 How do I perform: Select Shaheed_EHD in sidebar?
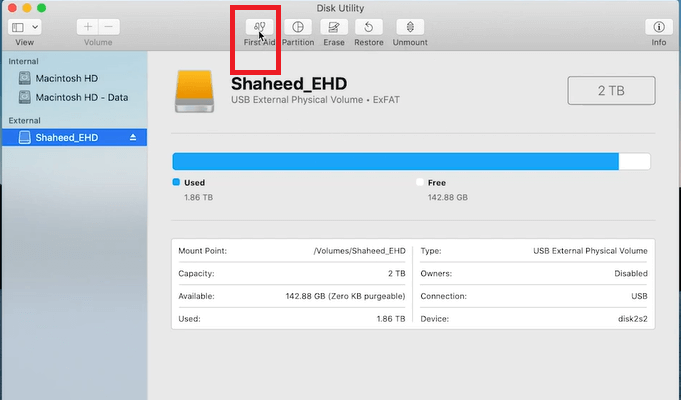click(x=74, y=137)
